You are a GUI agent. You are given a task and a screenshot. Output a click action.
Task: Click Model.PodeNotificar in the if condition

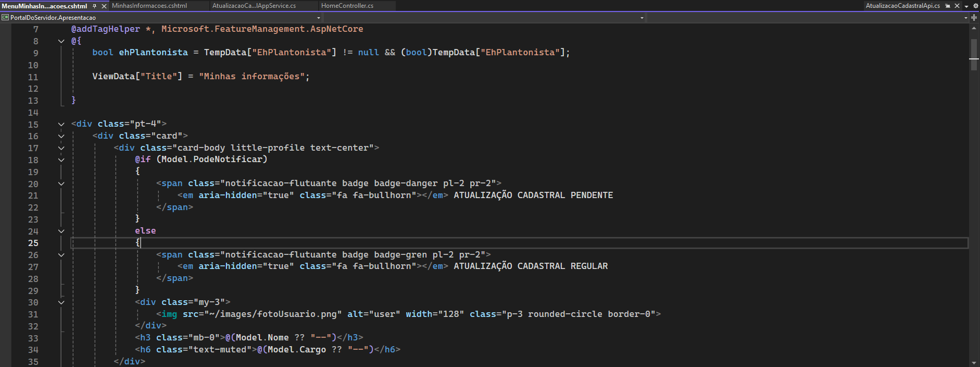click(x=212, y=160)
